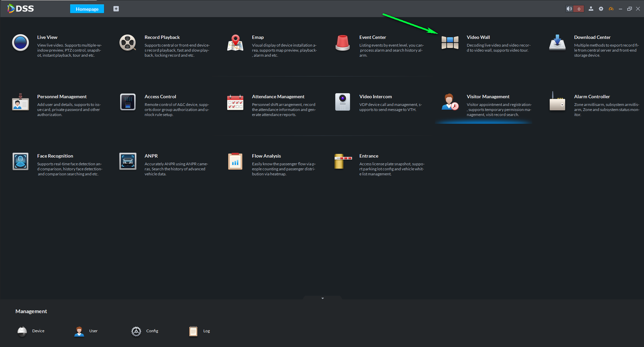Open the Entrance barrier gate icon
This screenshot has height=347, width=644.
pos(343,161)
